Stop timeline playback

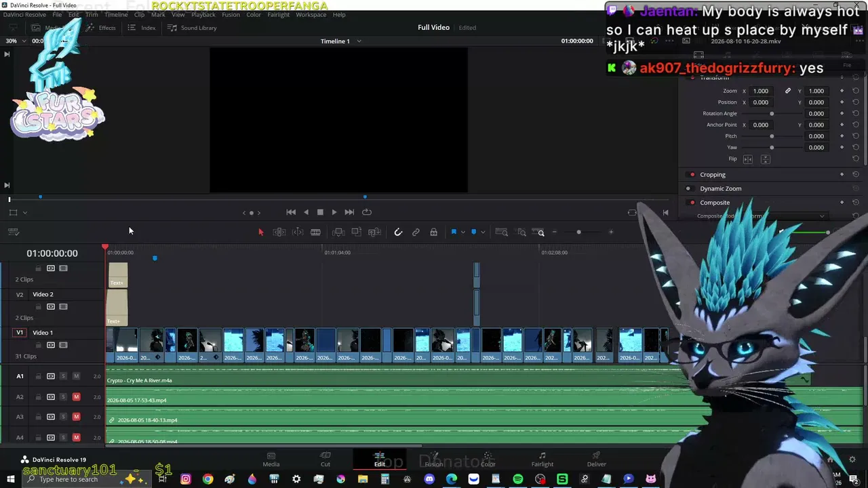pos(320,212)
